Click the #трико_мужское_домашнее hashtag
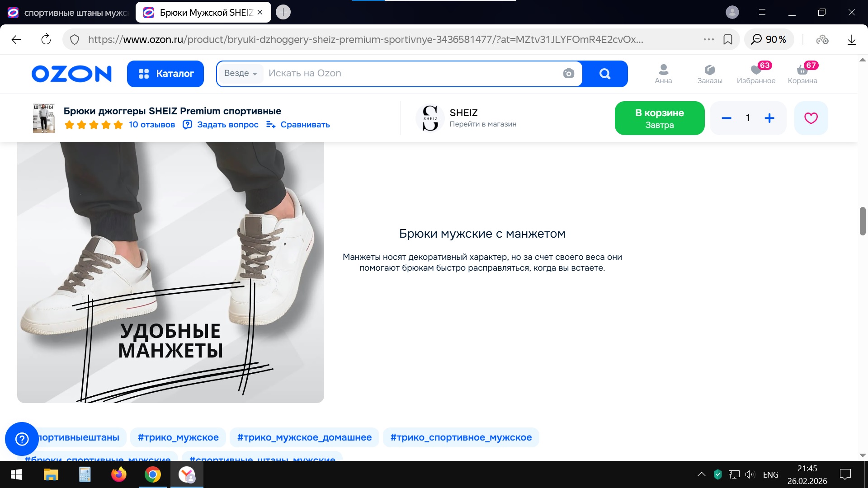 pyautogui.click(x=304, y=437)
